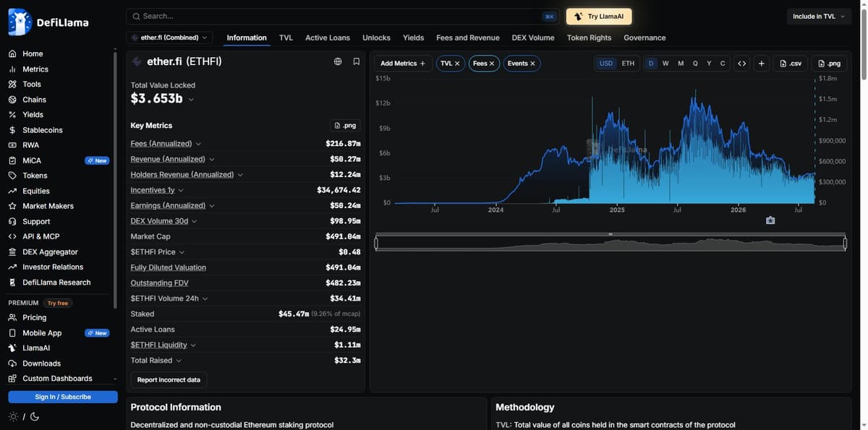
Task: Open Downloads in sidebar
Action: coord(41,364)
